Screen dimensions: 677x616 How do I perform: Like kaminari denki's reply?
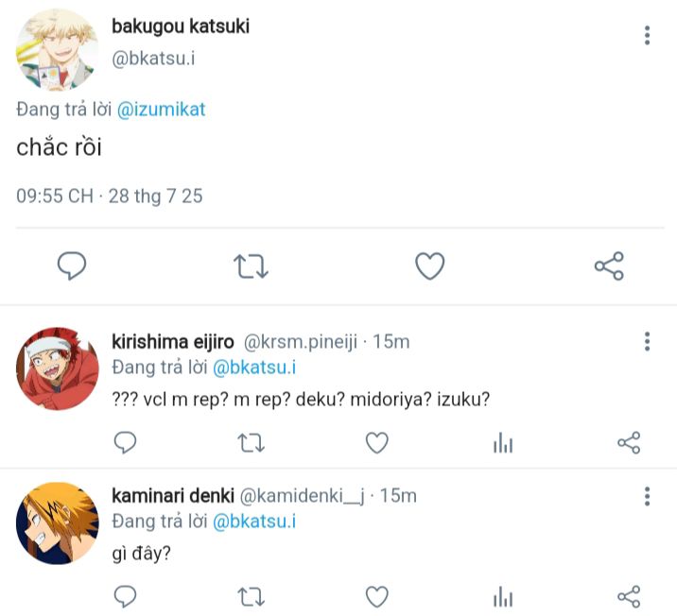[377, 596]
